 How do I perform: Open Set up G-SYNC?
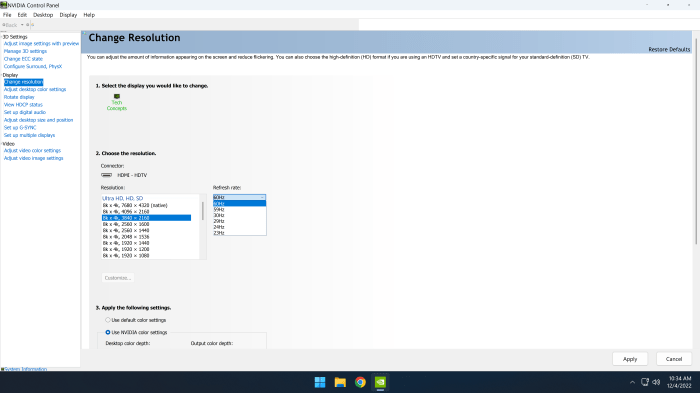20,128
